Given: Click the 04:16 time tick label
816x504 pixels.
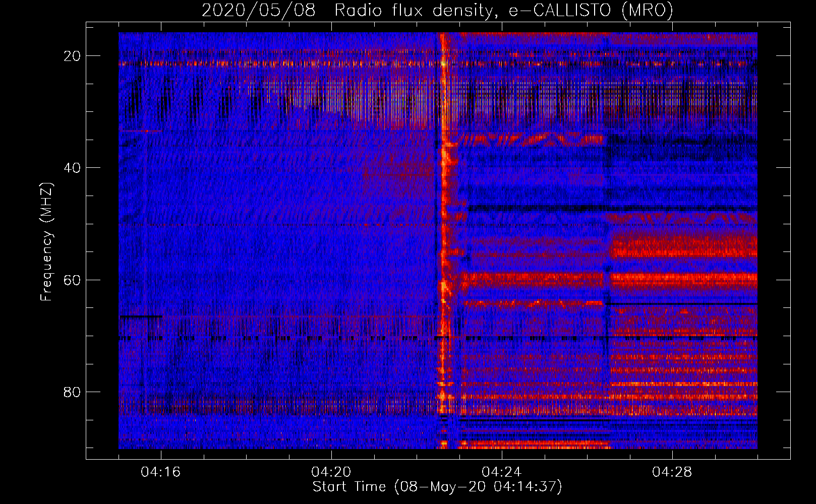Looking at the screenshot, I should pos(161,472).
